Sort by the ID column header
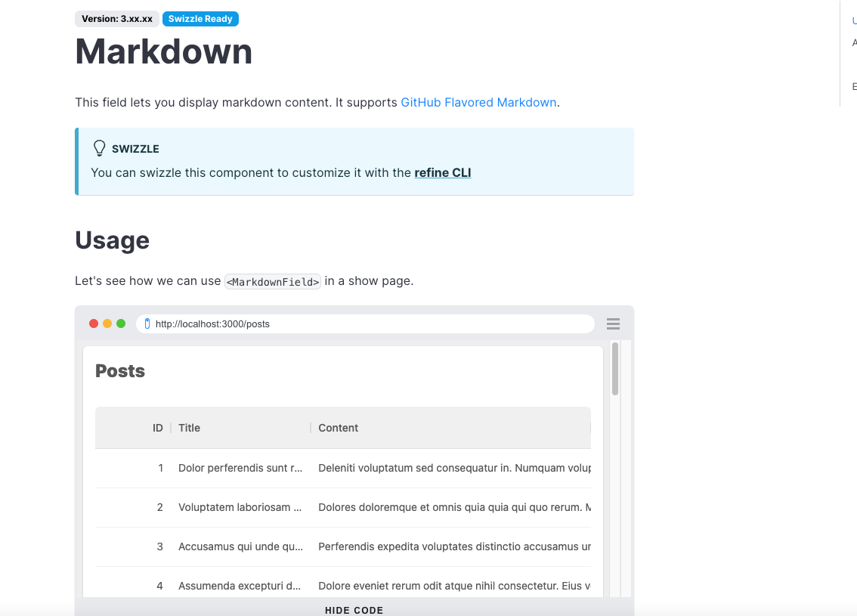857x616 pixels. pos(157,428)
